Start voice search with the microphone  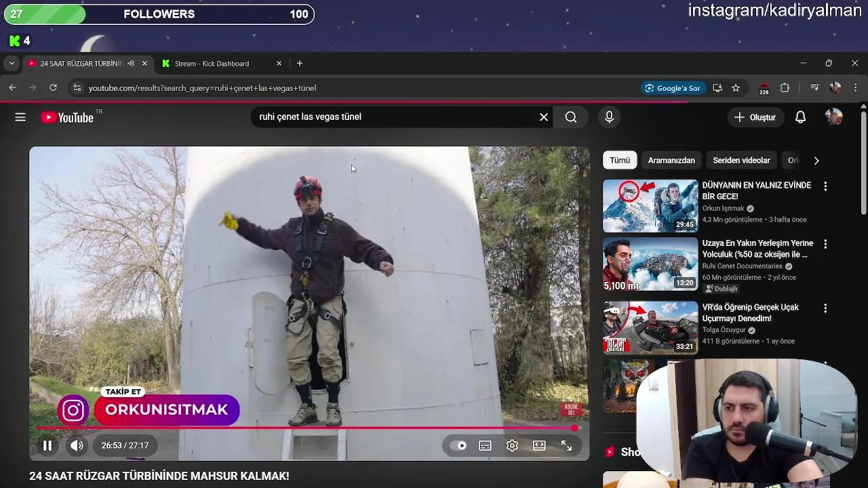coord(609,117)
